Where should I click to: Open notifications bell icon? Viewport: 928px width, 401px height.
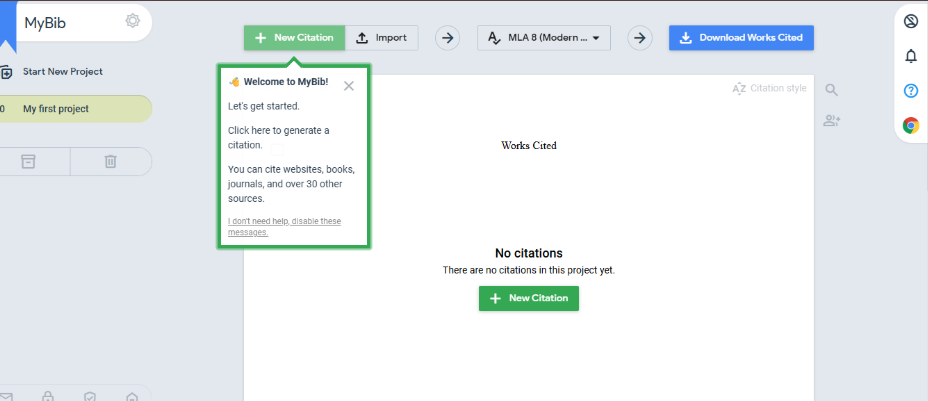[x=911, y=56]
